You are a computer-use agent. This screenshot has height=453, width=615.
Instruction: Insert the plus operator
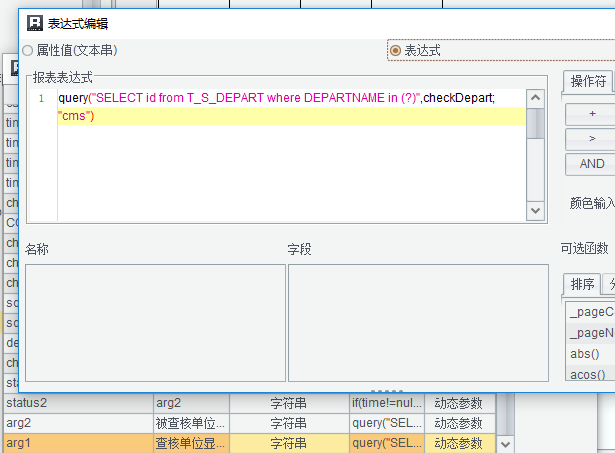click(591, 114)
